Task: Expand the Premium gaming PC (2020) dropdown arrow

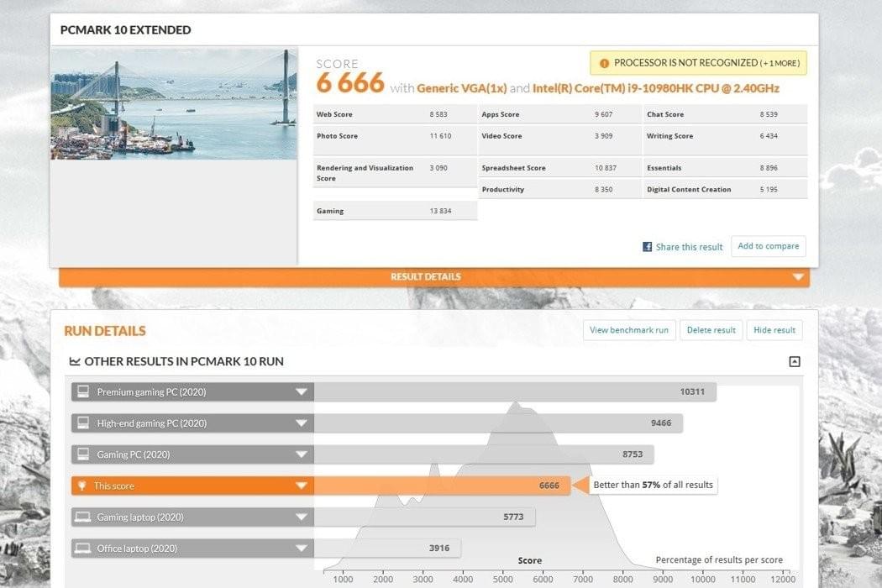Action: click(x=302, y=392)
